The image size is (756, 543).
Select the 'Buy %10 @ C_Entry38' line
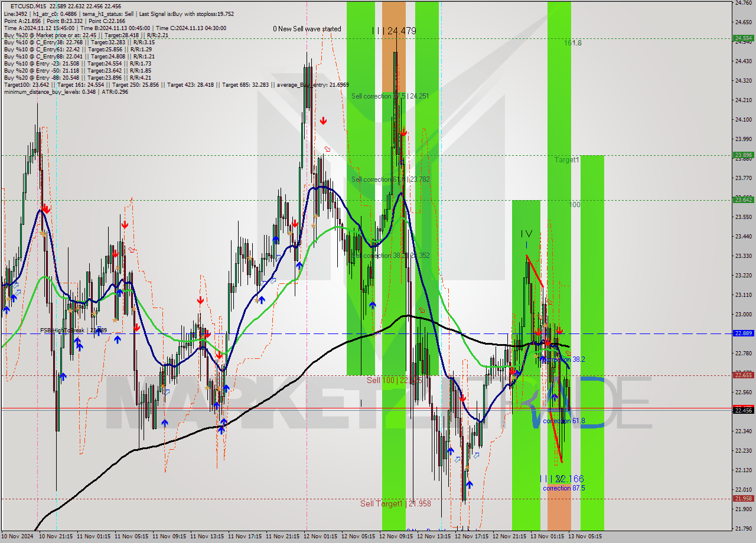pyautogui.click(x=79, y=42)
